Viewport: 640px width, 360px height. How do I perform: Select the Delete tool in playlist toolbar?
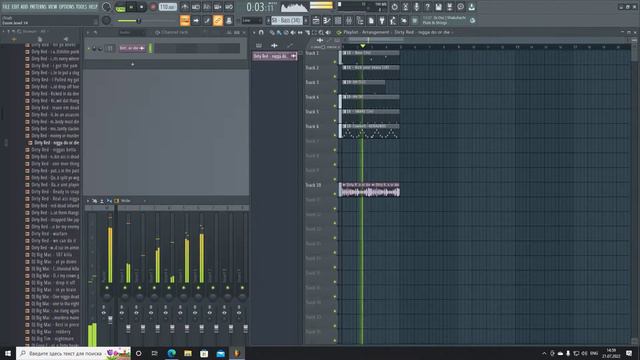tap(286, 33)
